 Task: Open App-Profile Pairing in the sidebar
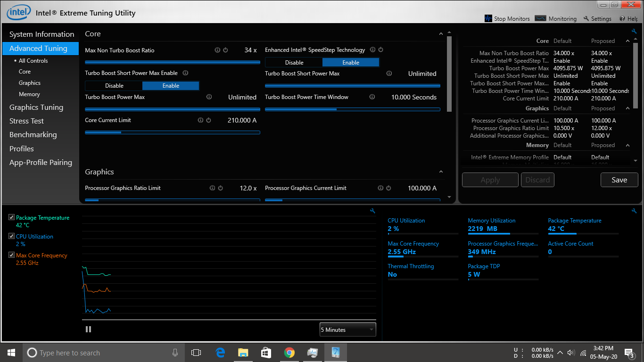[41, 163]
